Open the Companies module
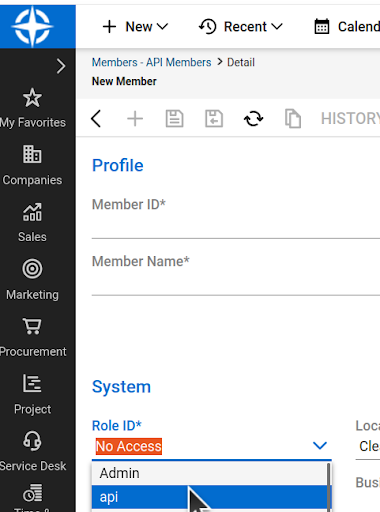The image size is (380, 512). pyautogui.click(x=32, y=166)
